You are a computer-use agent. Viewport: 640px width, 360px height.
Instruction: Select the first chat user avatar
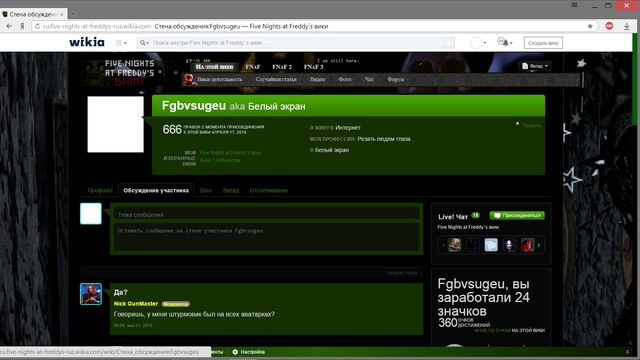(x=454, y=245)
